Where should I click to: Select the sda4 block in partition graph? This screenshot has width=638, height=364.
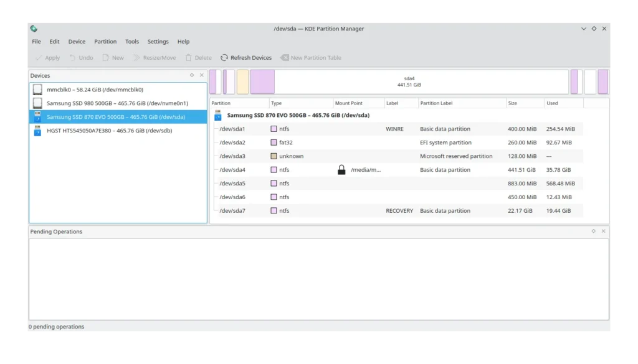[421, 82]
